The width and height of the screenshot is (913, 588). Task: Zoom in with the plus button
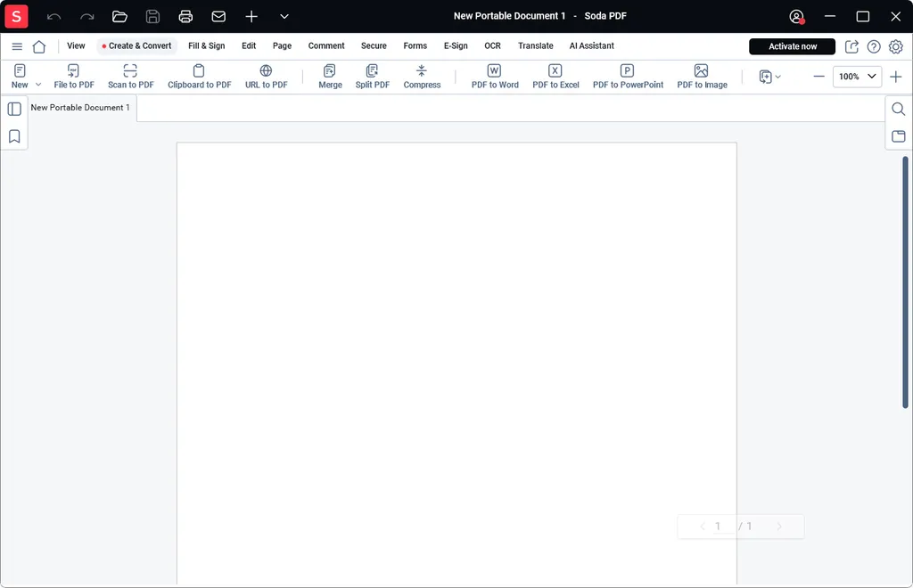pos(895,77)
